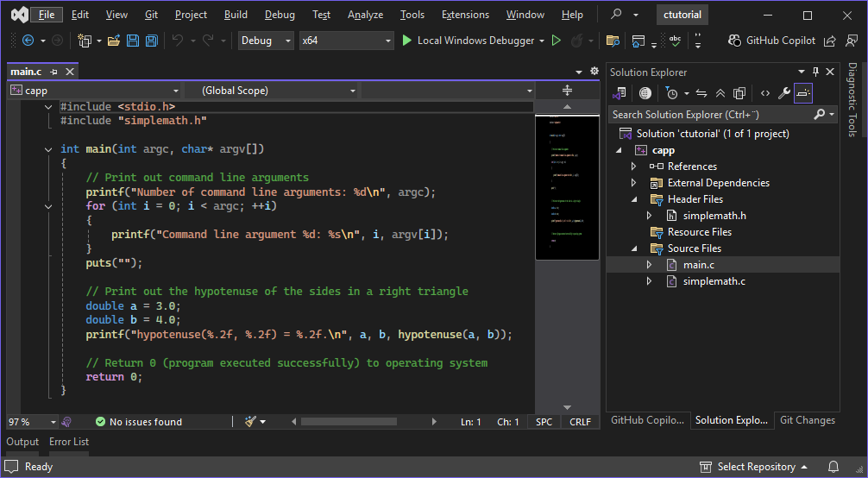Click the Solution Explorer search magnifier icon
Image resolution: width=868 pixels, height=478 pixels.
[x=820, y=114]
